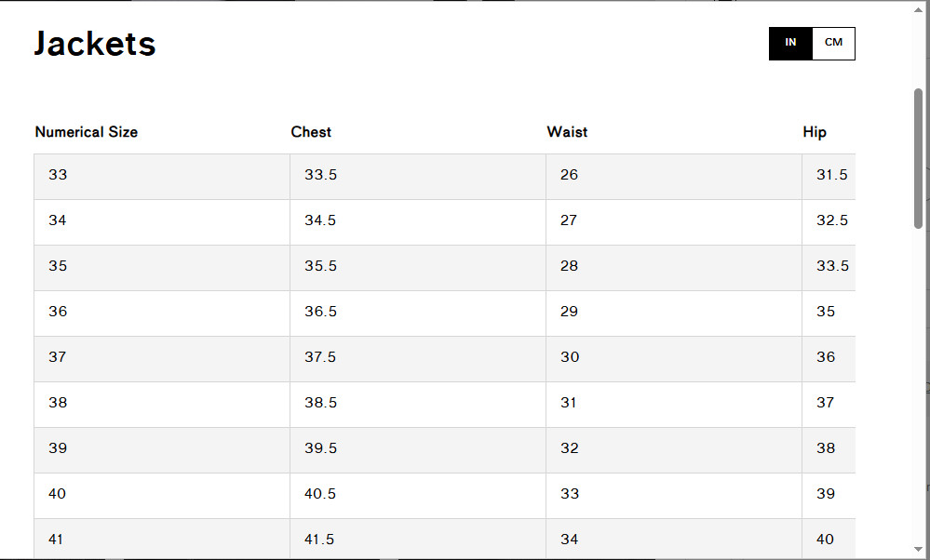Click the Hip column header
Viewport: 930px width, 560px height.
pos(815,132)
